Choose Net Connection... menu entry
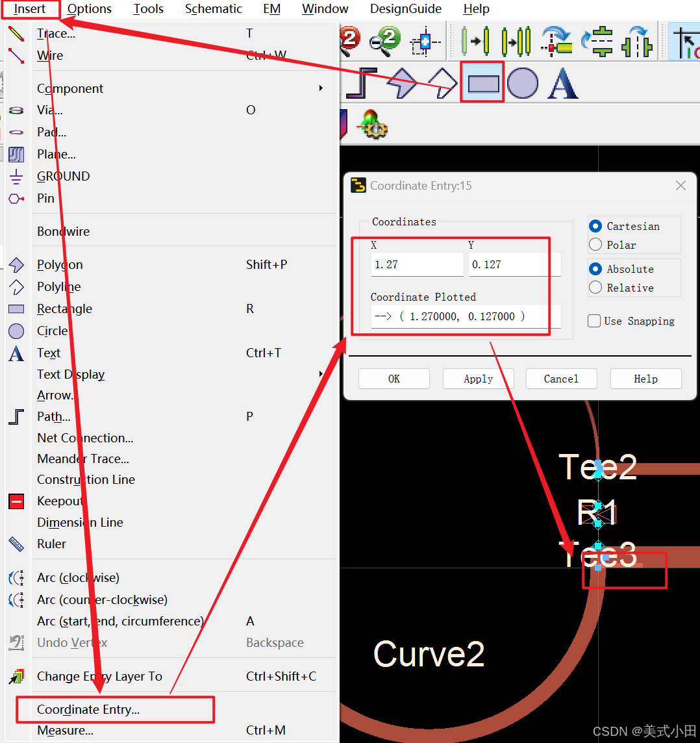This screenshot has width=700, height=743. (85, 438)
